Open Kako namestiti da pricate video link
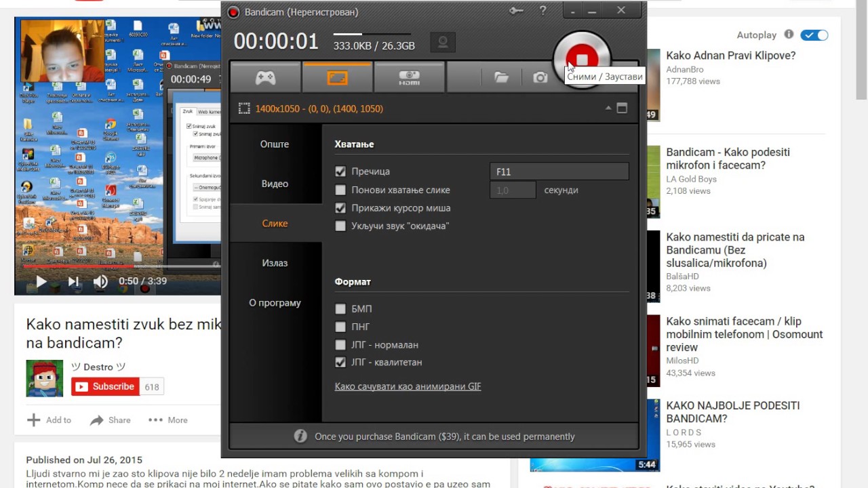The height and width of the screenshot is (488, 868). (735, 250)
